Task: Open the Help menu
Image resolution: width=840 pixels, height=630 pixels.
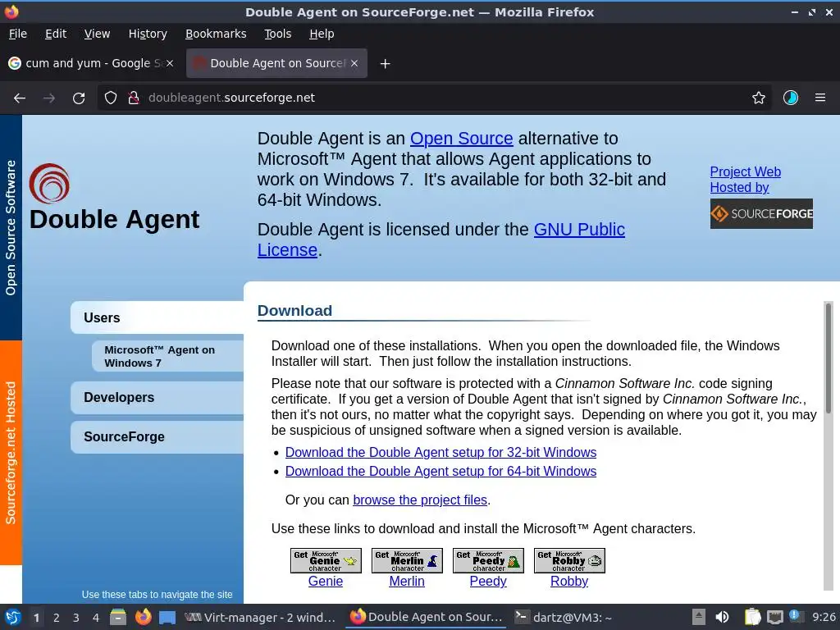Action: click(x=322, y=34)
